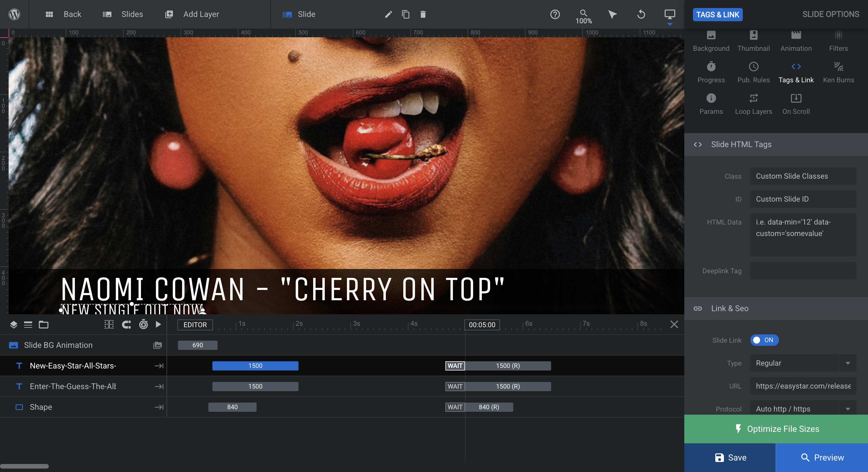The width and height of the screenshot is (868, 472).
Task: Select the Loop Layers icon
Action: [x=753, y=98]
